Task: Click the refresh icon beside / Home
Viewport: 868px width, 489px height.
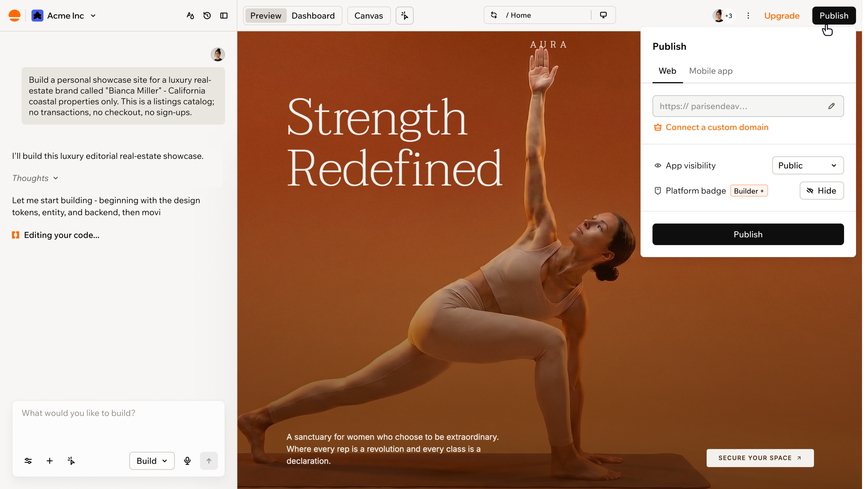Action: click(x=494, y=15)
